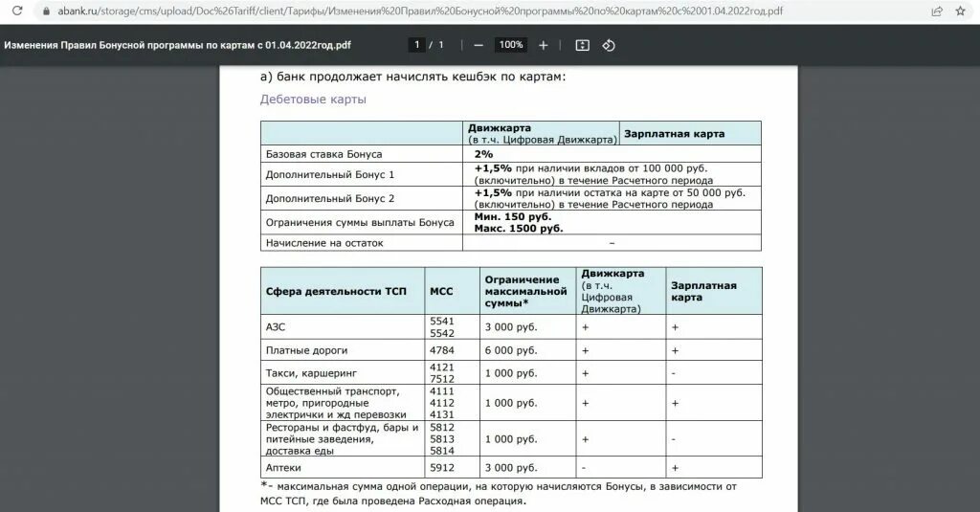This screenshot has width=980, height=512.
Task: Click 'Зарплатная карта' header in first table
Action: (675, 133)
